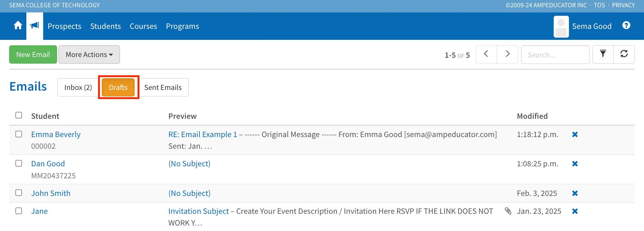Delete the Emma Beverly draft
Viewport: 644px width, 231px height.
575,135
